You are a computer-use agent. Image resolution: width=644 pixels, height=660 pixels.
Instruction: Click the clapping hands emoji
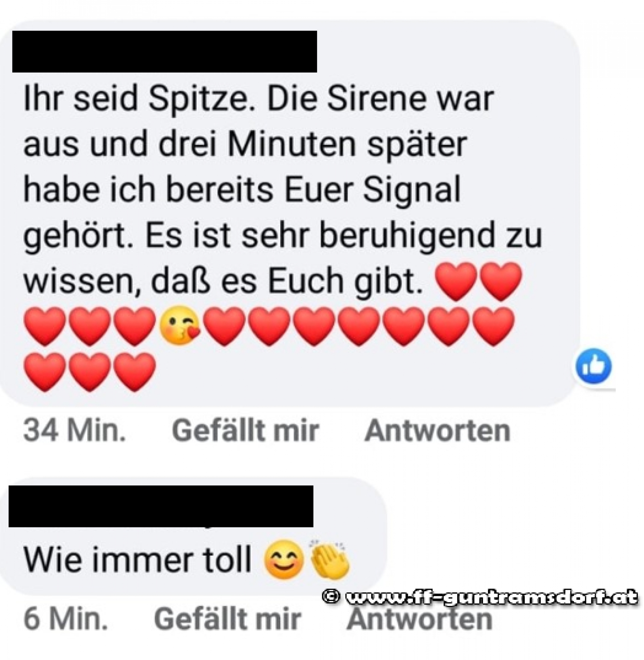(330, 558)
